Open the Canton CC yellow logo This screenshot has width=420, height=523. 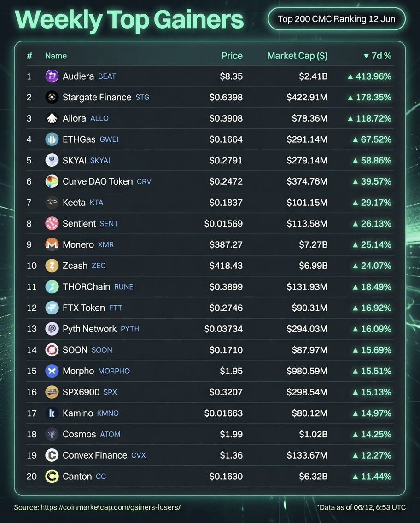[x=52, y=476]
